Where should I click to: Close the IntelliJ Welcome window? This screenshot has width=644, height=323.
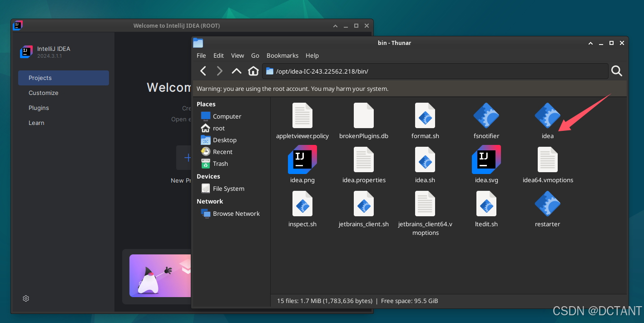(367, 26)
